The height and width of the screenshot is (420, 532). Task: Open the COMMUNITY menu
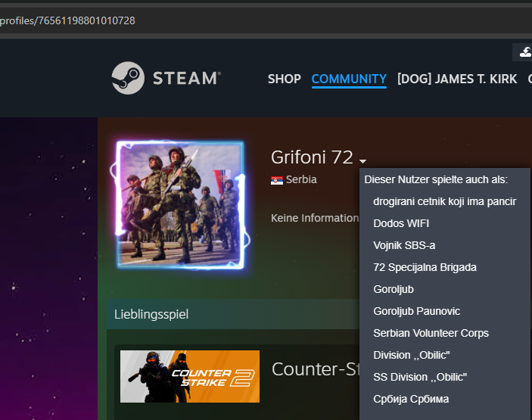[x=349, y=79]
